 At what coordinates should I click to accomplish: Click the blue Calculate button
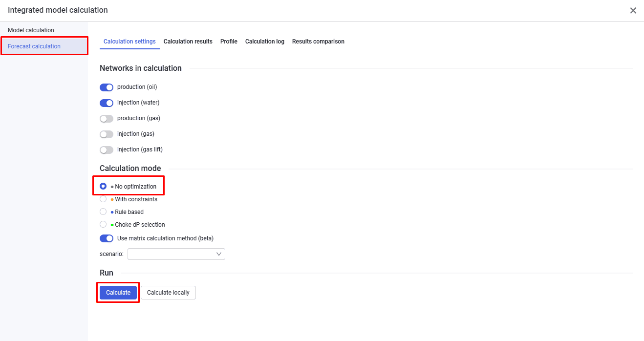118,293
